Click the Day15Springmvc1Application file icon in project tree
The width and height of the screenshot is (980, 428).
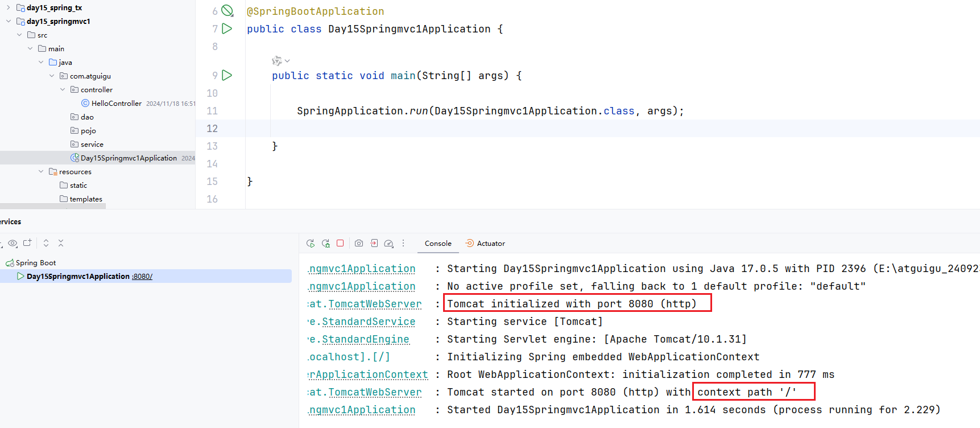(75, 158)
